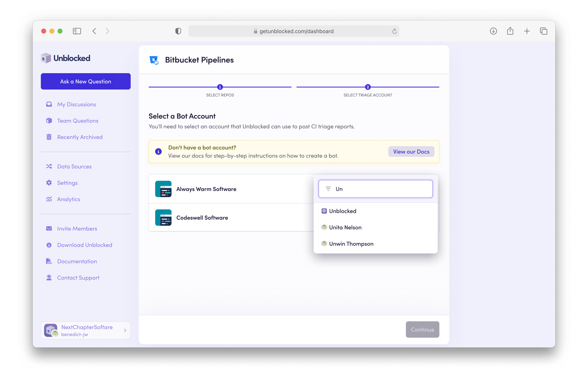Expand the NextChapterSoftare account chevron
This screenshot has height=372, width=588.
pyautogui.click(x=125, y=331)
